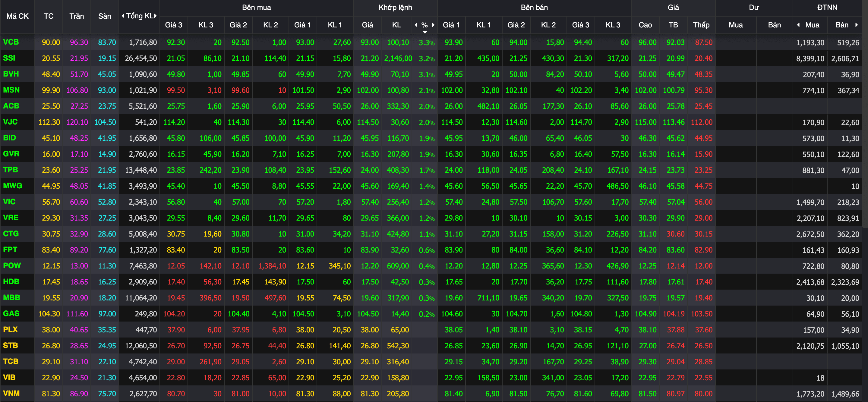Image resolution: width=868 pixels, height=402 pixels.
Task: Open TCB stock symbol
Action: [11, 362]
